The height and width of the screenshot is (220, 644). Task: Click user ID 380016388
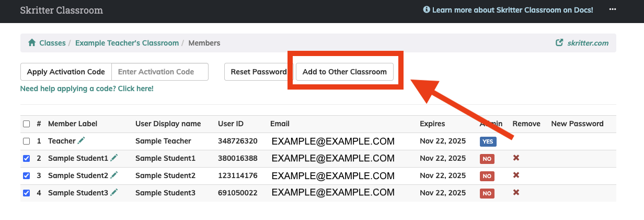238,158
